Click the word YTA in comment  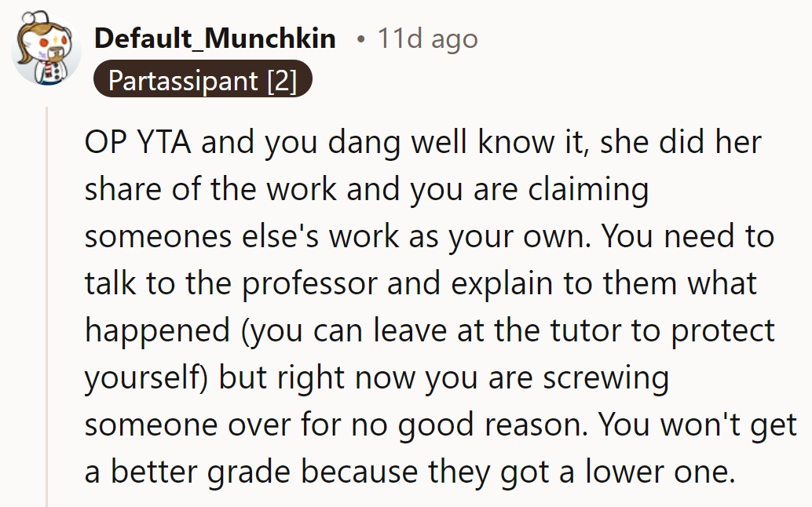point(163,142)
